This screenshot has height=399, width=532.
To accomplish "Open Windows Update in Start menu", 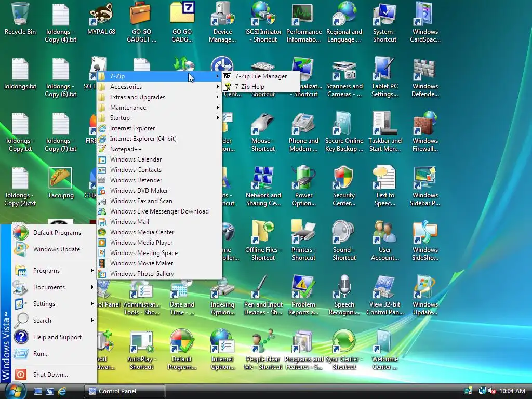I will (54, 249).
